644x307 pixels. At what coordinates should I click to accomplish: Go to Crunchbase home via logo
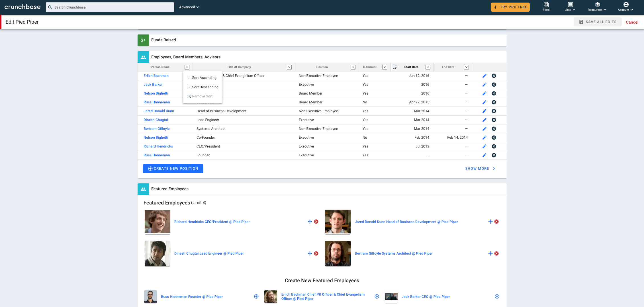(23, 7)
